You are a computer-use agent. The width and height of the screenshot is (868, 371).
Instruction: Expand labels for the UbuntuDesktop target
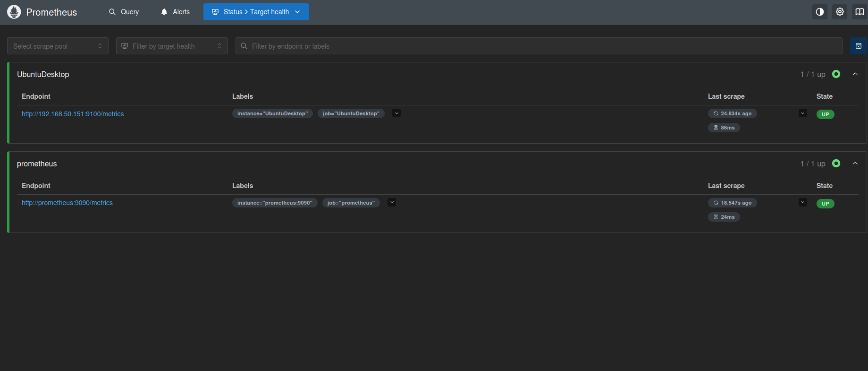tap(396, 113)
